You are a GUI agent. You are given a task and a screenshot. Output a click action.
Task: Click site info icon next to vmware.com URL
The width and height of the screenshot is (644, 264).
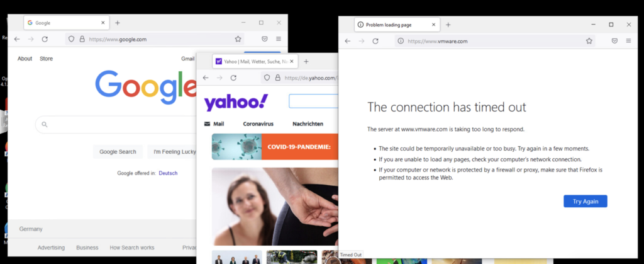pyautogui.click(x=401, y=41)
